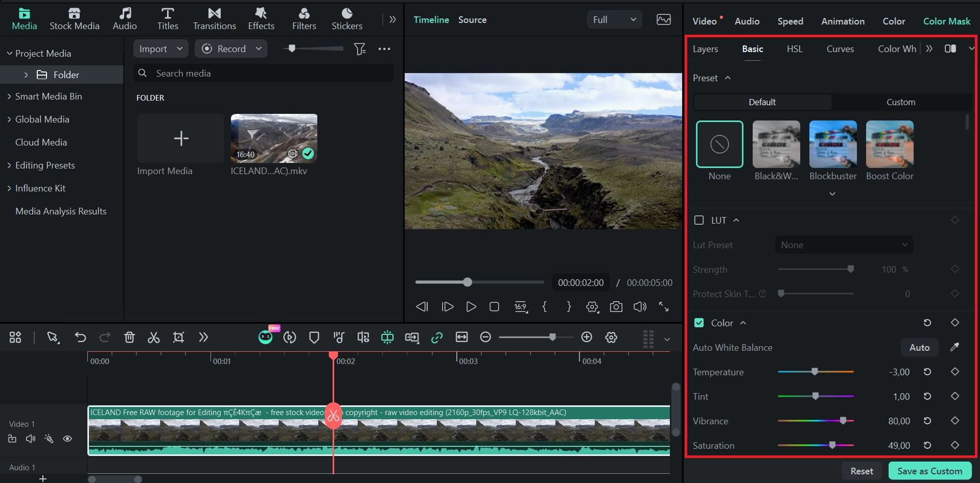Reset the Temperature value
980x483 pixels.
pyautogui.click(x=927, y=372)
